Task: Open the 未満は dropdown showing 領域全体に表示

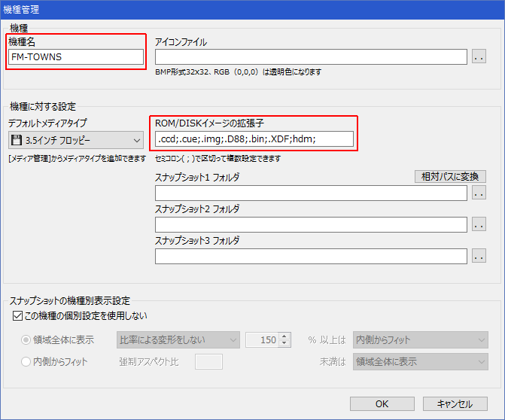Action: point(421,362)
